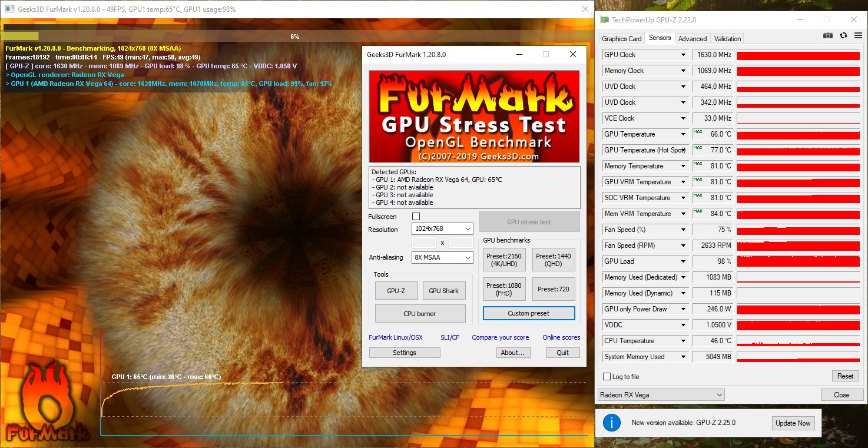Expand the GPU only Power Draw sensor dropdown
The image size is (868, 448).
click(683, 309)
